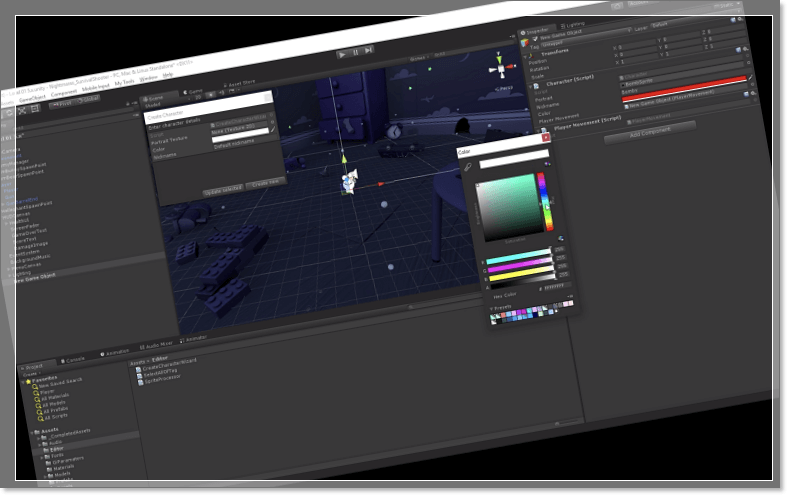The image size is (788, 496).
Task: Click the Persp label under the gizmo
Action: pos(504,88)
